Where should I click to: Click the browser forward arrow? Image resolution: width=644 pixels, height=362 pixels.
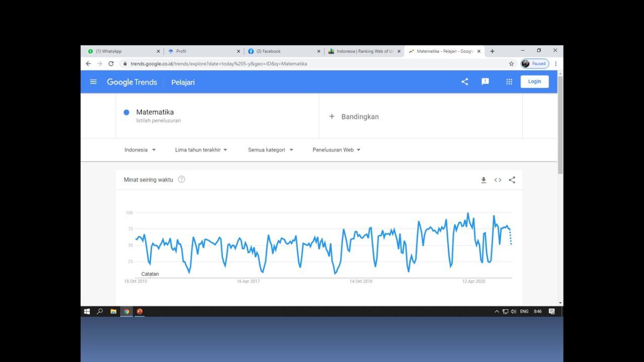(x=100, y=64)
